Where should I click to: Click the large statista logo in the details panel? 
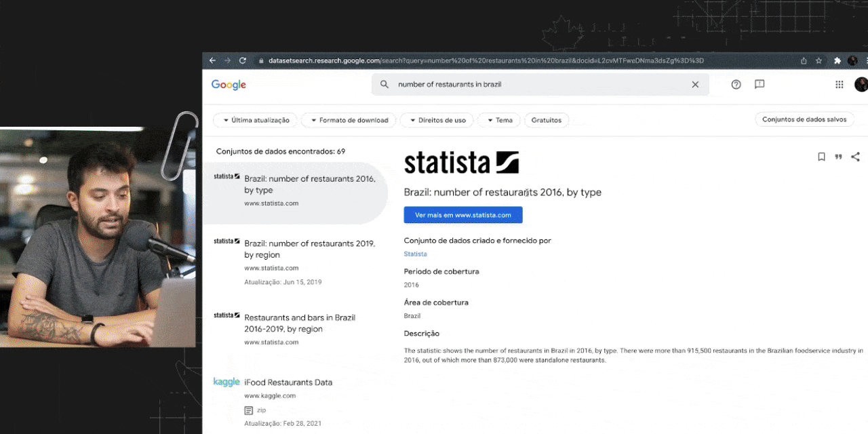point(461,162)
